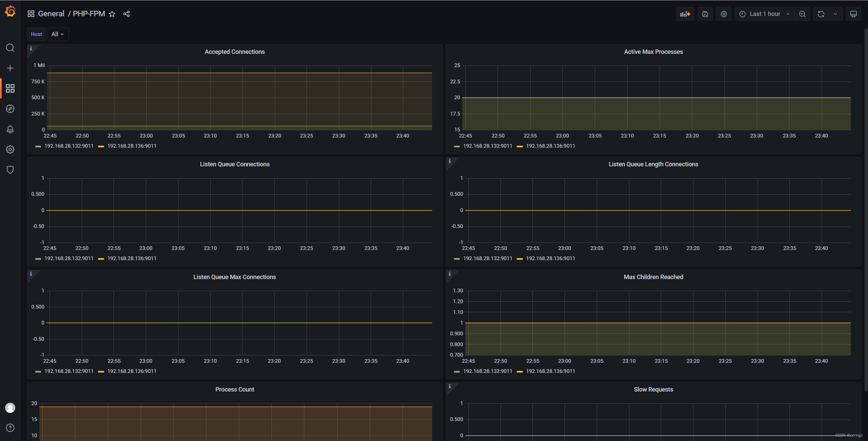This screenshot has width=868, height=441.
Task: Click the General breadcrumb link
Action: [x=51, y=14]
